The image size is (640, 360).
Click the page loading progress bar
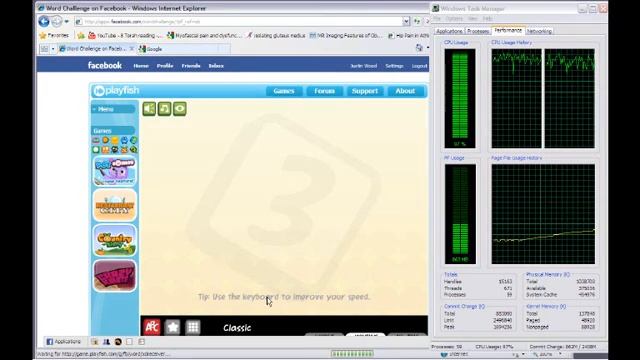point(352,354)
